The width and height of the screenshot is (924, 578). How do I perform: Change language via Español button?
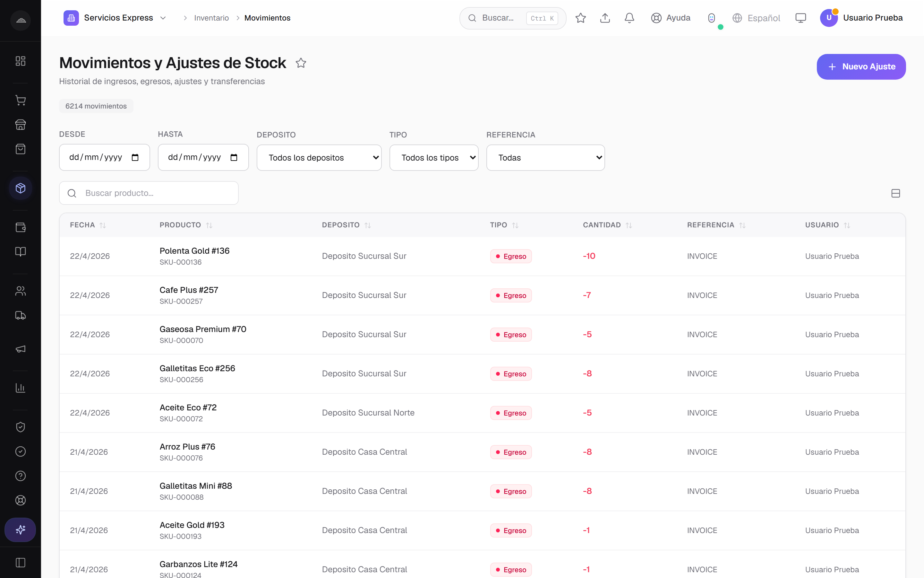pyautogui.click(x=756, y=18)
